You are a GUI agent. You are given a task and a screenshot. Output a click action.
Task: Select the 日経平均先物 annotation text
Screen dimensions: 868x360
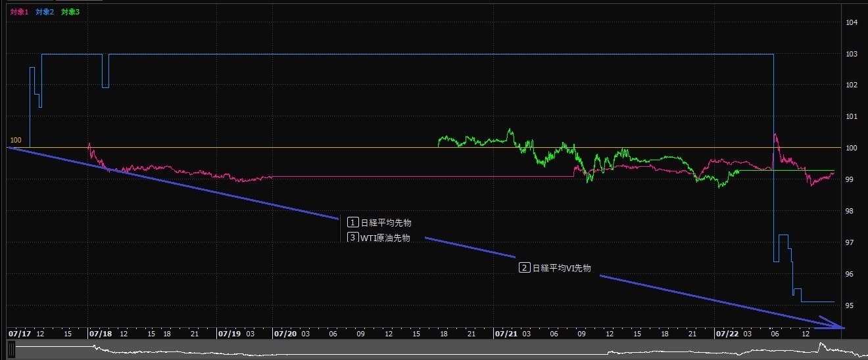pyautogui.click(x=386, y=223)
